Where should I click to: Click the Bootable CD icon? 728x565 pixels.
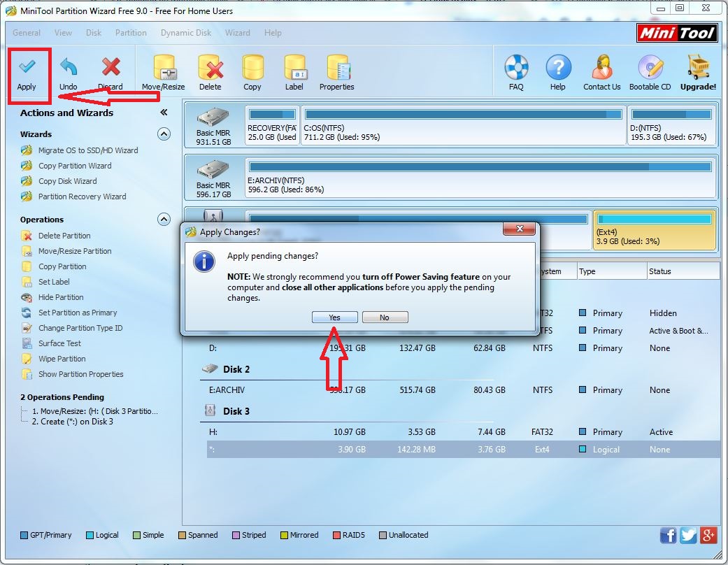click(x=650, y=69)
